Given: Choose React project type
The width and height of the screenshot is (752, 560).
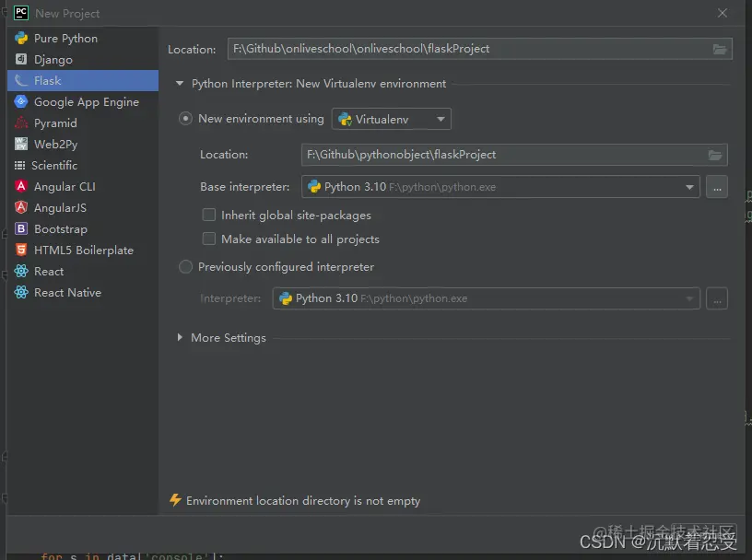Looking at the screenshot, I should click(x=83, y=272).
